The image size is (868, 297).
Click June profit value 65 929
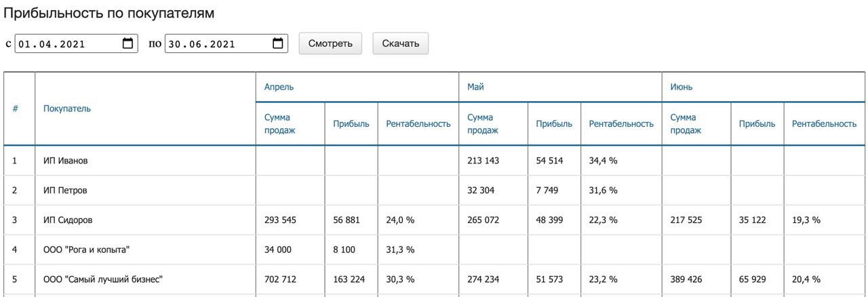coord(752,279)
